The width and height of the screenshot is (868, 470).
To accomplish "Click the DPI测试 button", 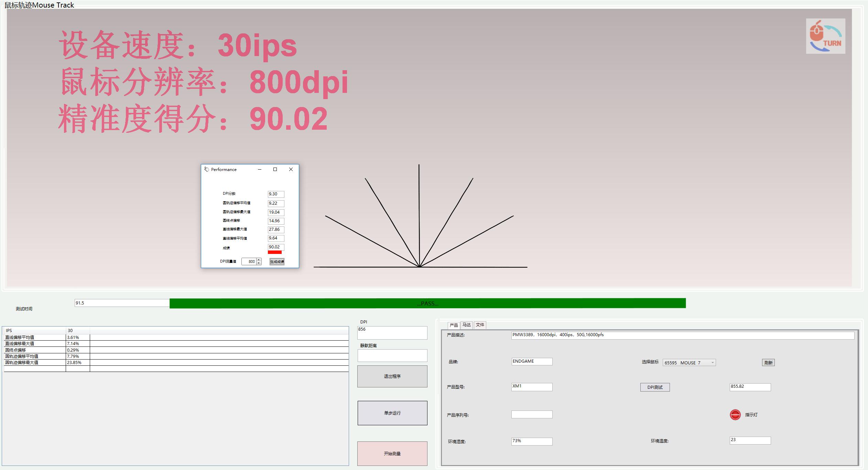I will pos(655,387).
